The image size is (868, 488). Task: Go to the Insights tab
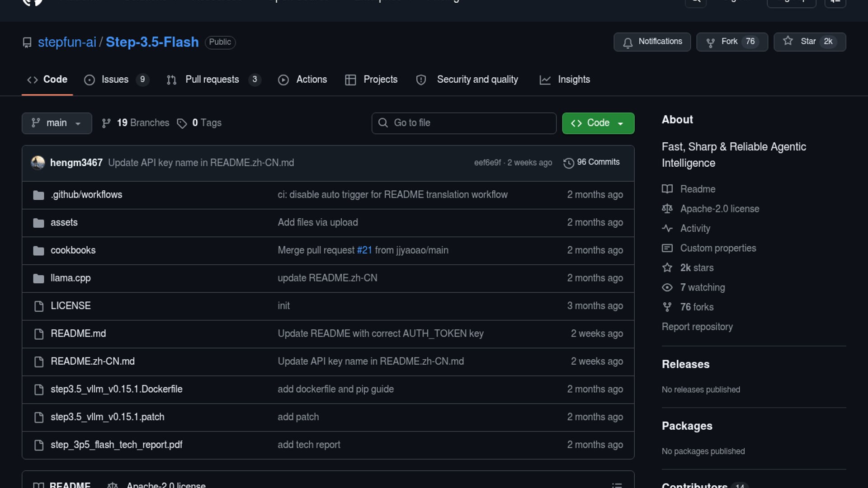point(573,80)
